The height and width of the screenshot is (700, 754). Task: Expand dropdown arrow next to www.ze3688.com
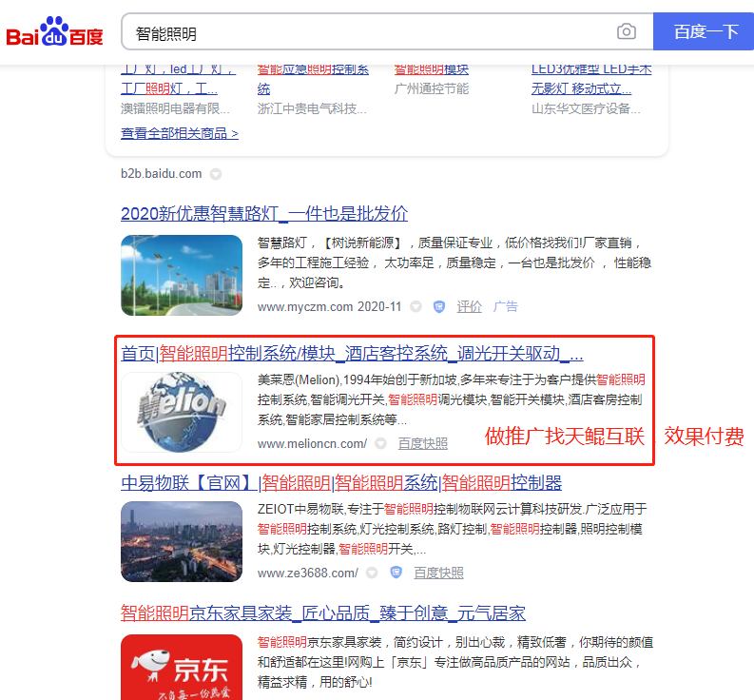point(372,573)
